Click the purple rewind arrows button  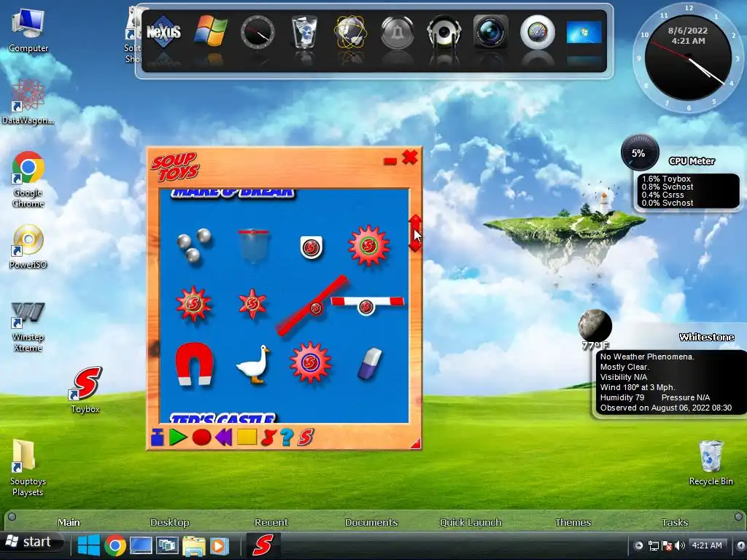[x=223, y=437]
